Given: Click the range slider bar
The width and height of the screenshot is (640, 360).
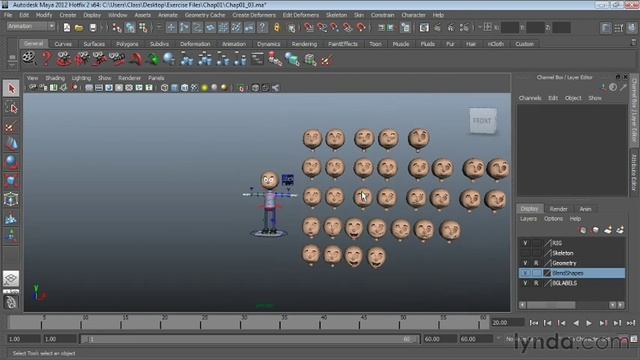Looking at the screenshot, I should click(249, 339).
